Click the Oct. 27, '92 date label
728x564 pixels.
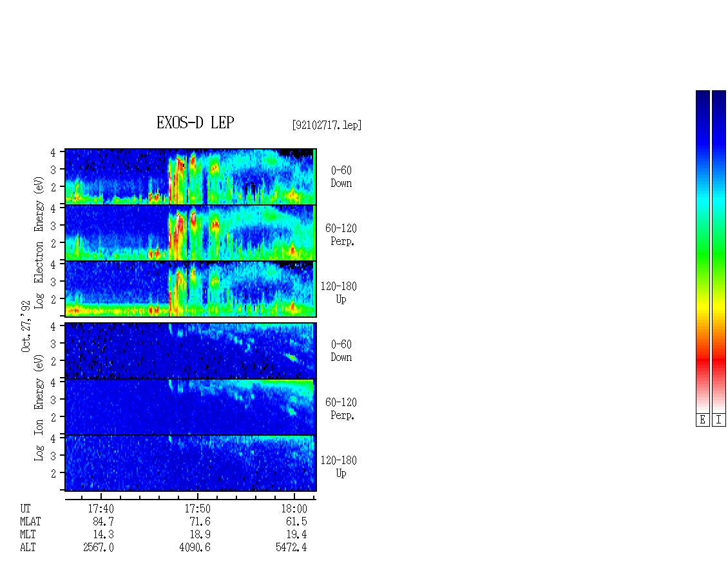pos(26,326)
